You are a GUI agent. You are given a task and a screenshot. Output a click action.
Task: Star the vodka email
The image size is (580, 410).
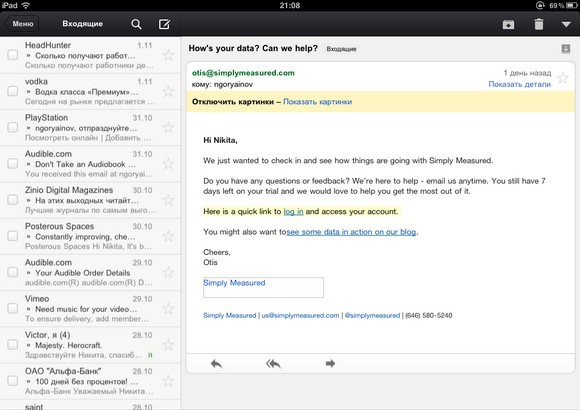click(168, 91)
